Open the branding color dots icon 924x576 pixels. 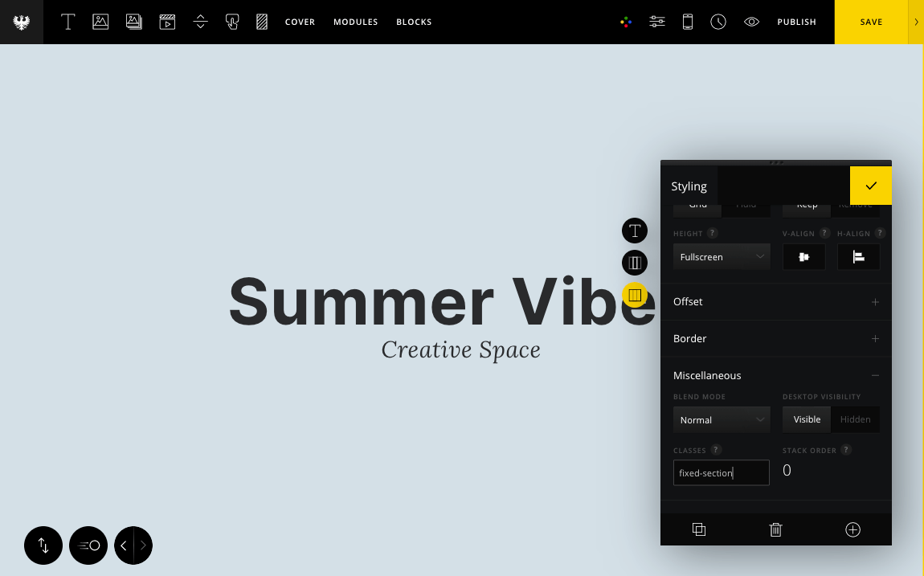pos(626,22)
